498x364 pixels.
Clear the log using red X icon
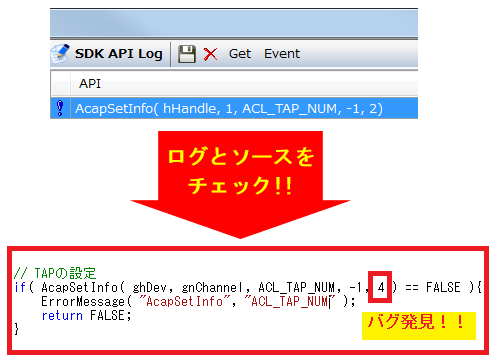[210, 54]
